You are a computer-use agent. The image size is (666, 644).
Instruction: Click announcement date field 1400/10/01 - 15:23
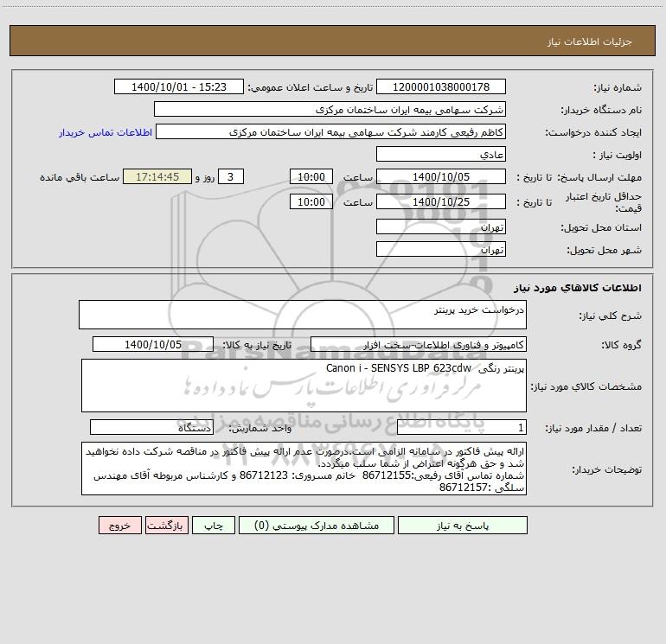[179, 86]
